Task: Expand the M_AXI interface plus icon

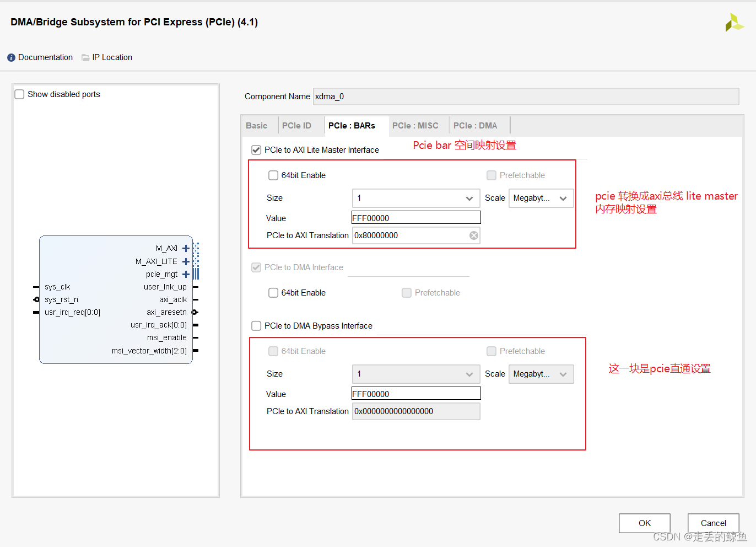Action: pos(186,249)
